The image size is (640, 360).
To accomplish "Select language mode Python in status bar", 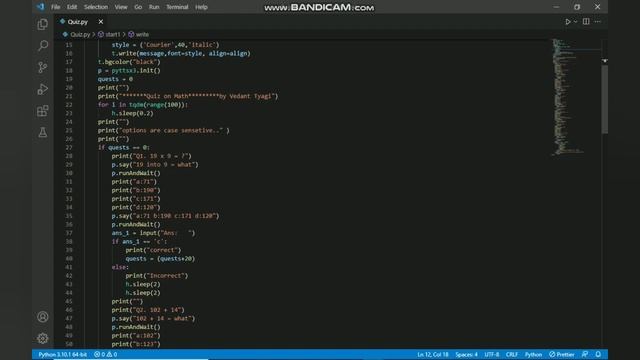I will (533, 354).
